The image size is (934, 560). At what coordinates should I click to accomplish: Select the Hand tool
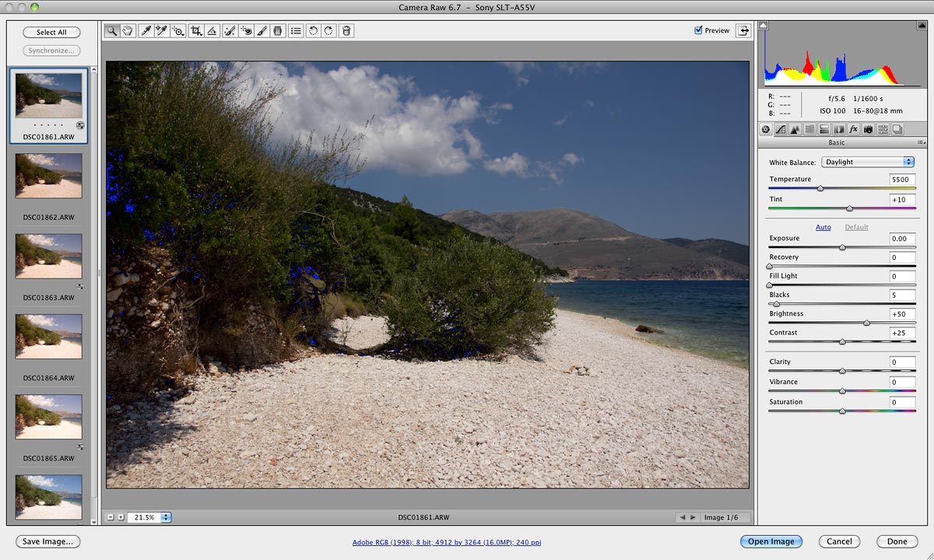128,31
